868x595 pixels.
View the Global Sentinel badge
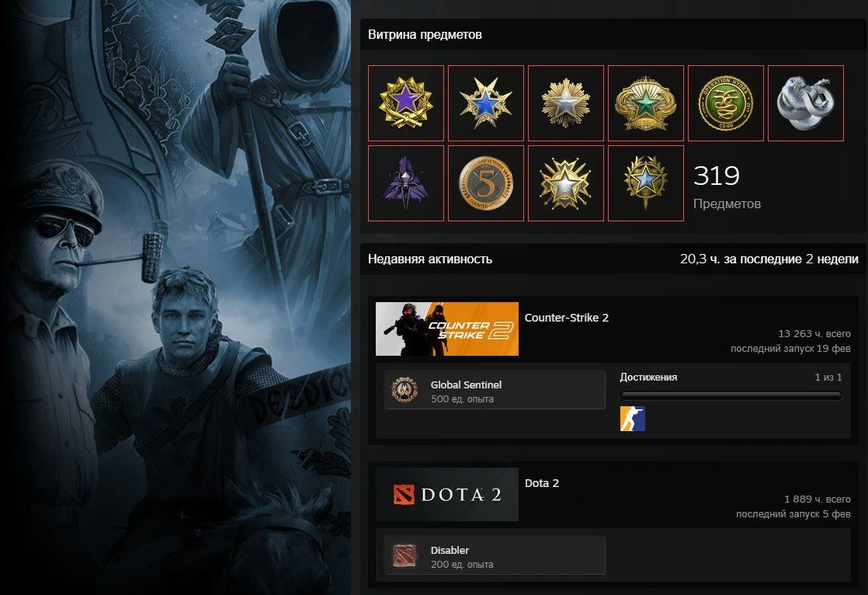coord(495,390)
